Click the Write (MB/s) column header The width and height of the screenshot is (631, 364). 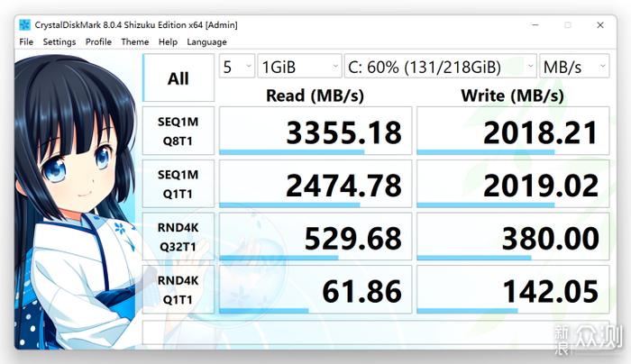coord(512,96)
